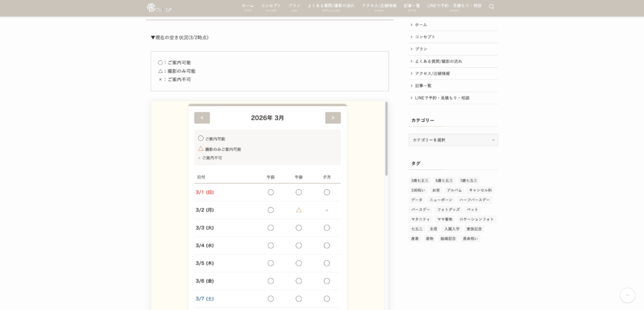This screenshot has width=644, height=310.
Task: Open アクセス/店舗情報 in the top navigation
Action: [x=379, y=6]
